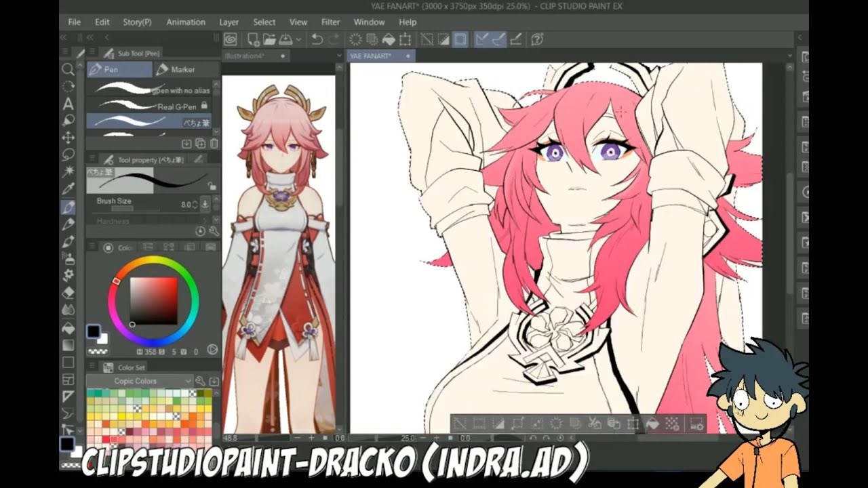Toggle tool property lock icon

212,185
